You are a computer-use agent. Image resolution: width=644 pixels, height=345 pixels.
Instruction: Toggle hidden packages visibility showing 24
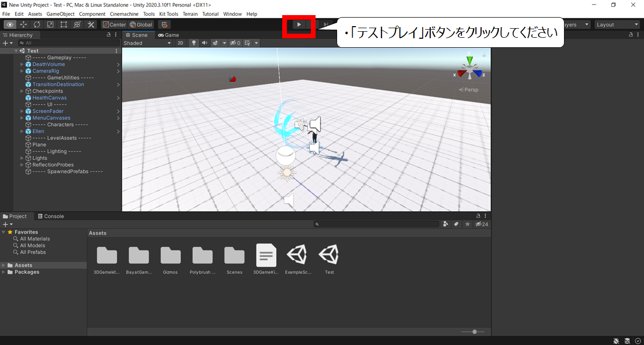click(481, 224)
